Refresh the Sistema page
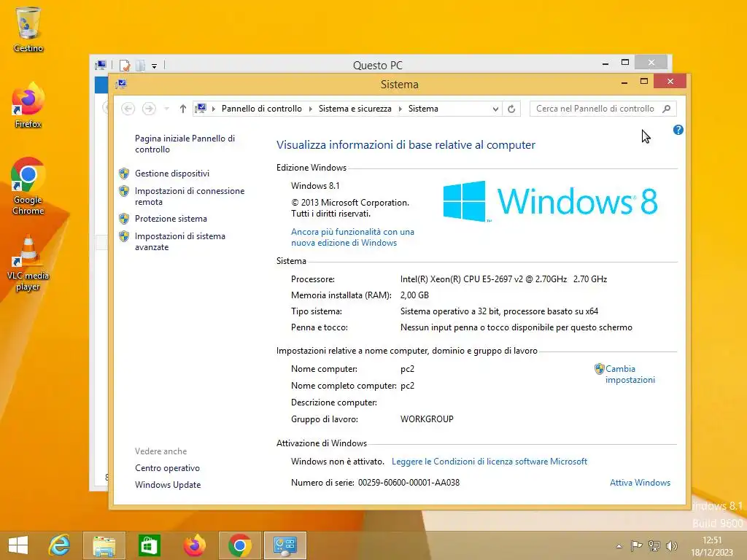 point(511,109)
